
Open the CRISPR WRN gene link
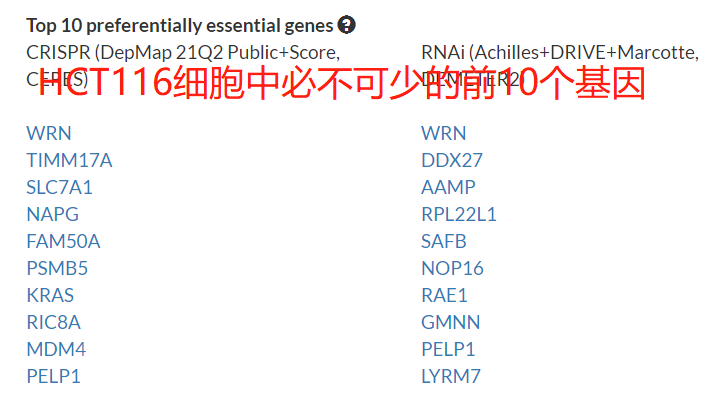[x=49, y=134]
